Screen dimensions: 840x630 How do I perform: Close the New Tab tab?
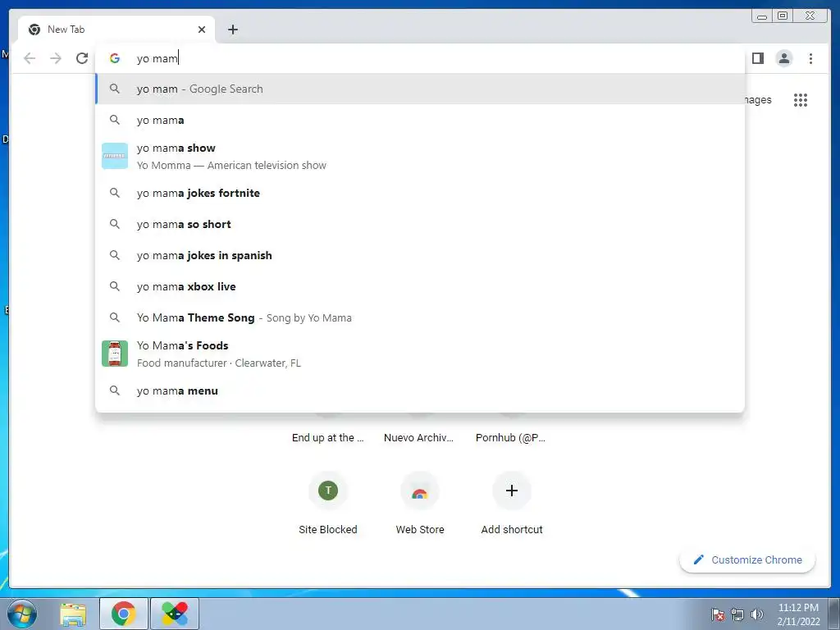point(202,30)
